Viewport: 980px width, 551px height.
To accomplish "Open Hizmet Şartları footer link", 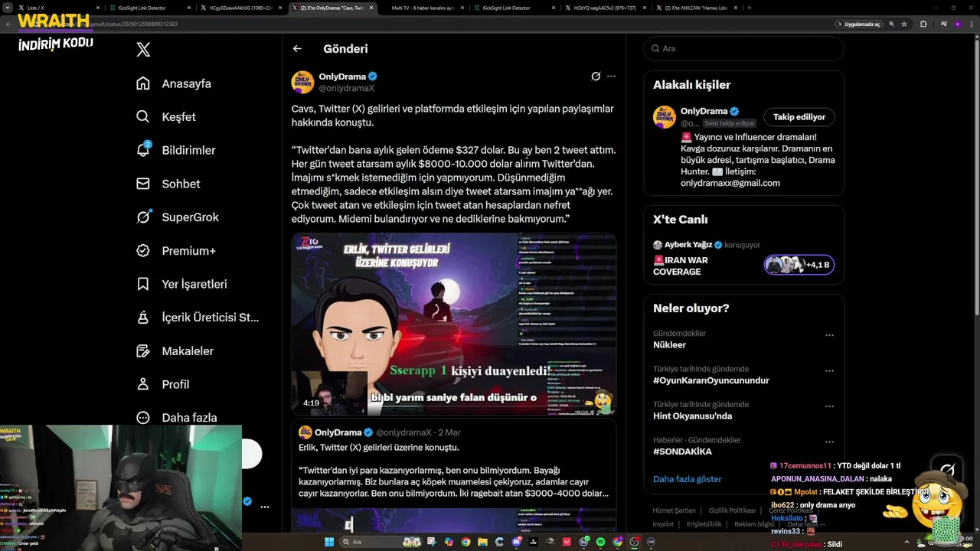I will (674, 510).
